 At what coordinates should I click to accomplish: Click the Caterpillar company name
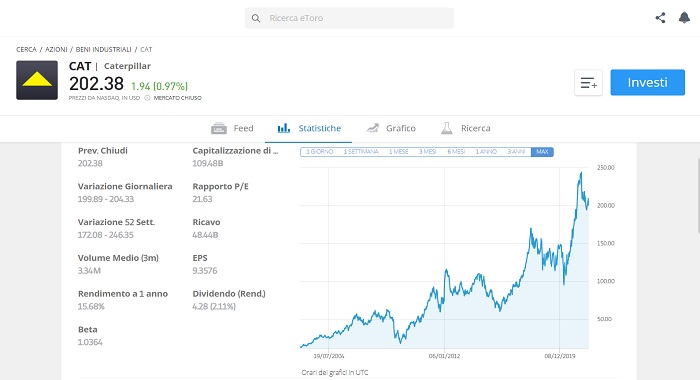point(127,66)
